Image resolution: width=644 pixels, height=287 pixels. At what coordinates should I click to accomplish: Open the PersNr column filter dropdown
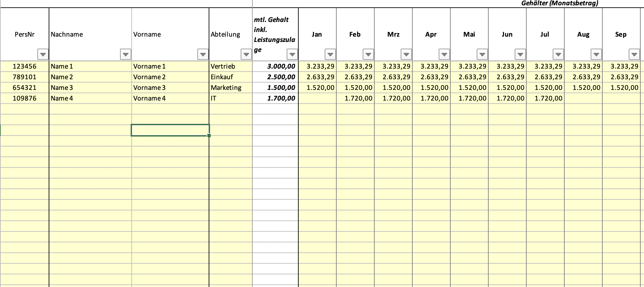coord(43,54)
